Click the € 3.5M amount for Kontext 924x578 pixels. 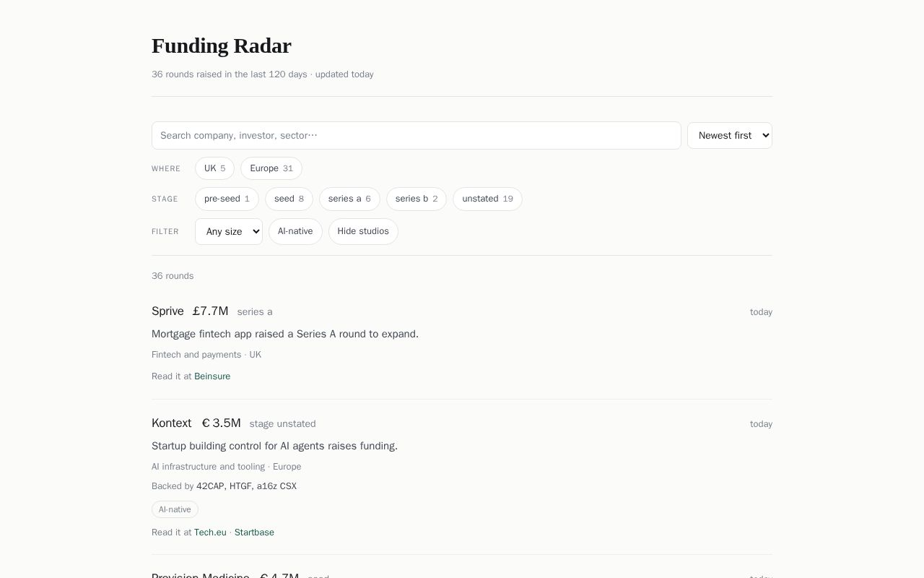tap(222, 423)
